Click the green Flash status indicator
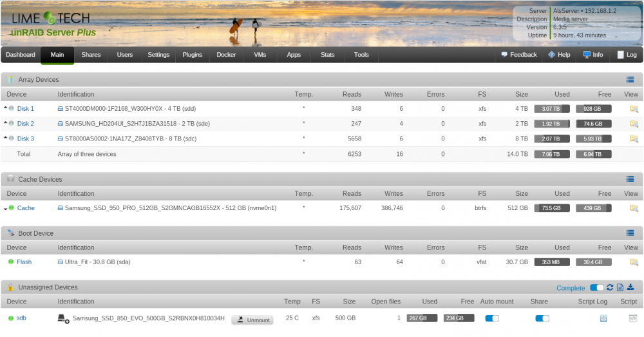Image resolution: width=644 pixels, height=337 pixels. point(11,262)
